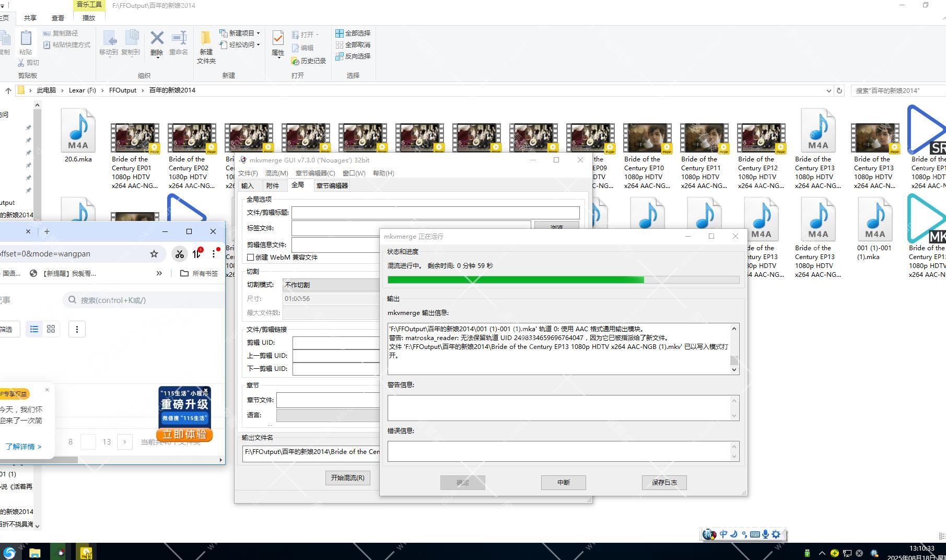
Task: Switch to the Chapter Editor tab
Action: (x=332, y=186)
